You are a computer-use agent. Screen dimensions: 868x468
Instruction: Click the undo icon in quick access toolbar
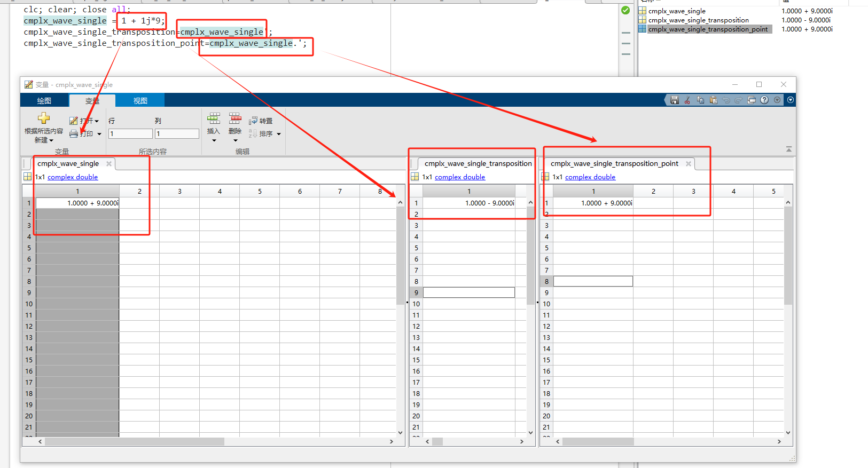(726, 100)
